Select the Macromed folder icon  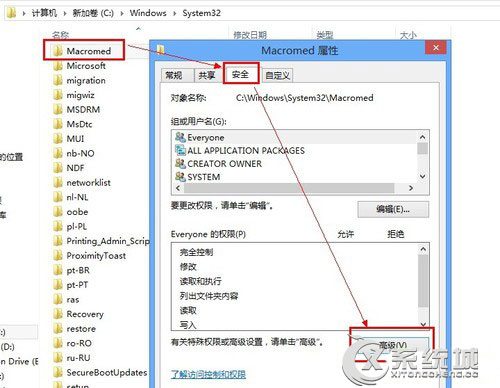(x=58, y=51)
